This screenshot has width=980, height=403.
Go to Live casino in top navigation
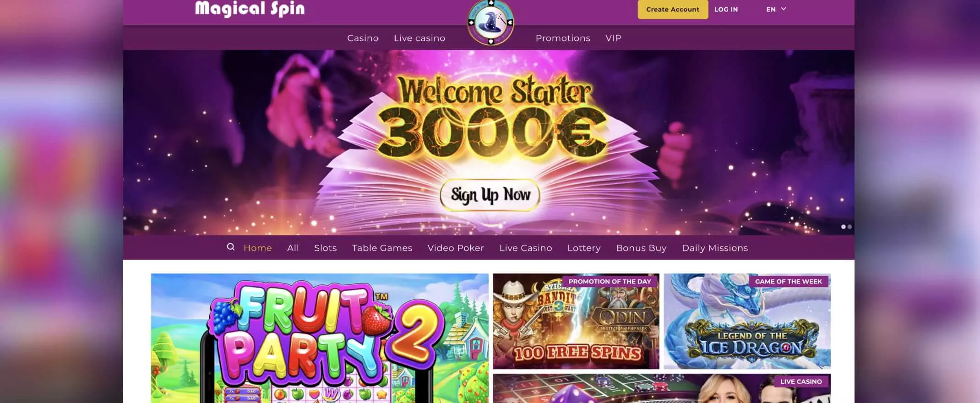point(419,38)
